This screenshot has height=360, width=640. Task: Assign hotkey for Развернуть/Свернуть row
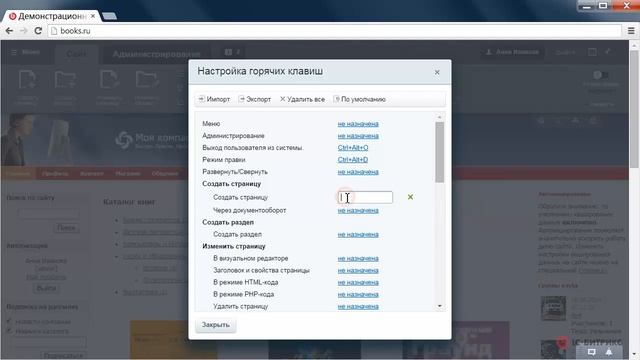(x=358, y=172)
